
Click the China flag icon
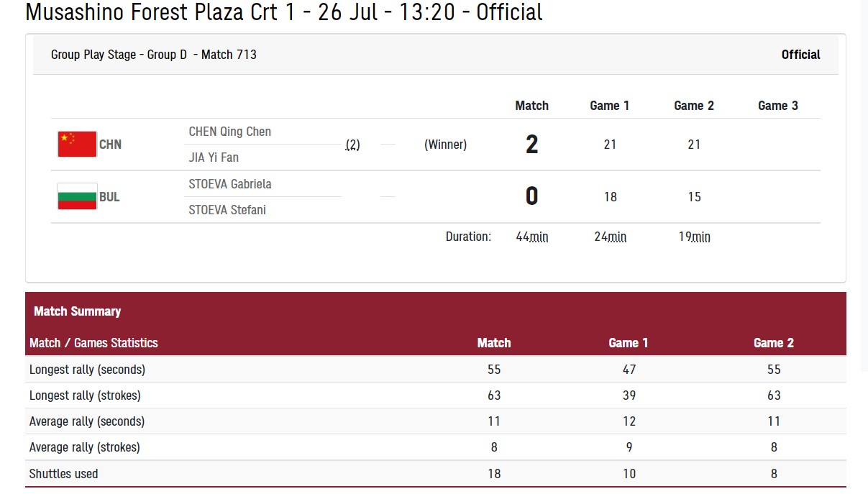click(77, 145)
